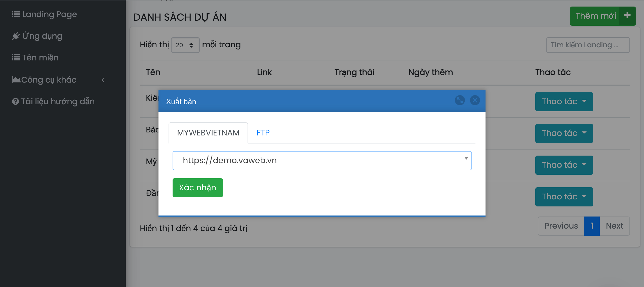Viewport: 644px width, 287px height.
Task: Click the Công cụ khác chart icon
Action: (x=16, y=80)
